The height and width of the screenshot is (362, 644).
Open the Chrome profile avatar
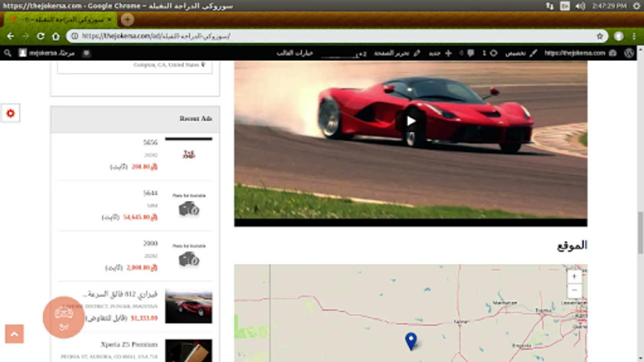619,36
